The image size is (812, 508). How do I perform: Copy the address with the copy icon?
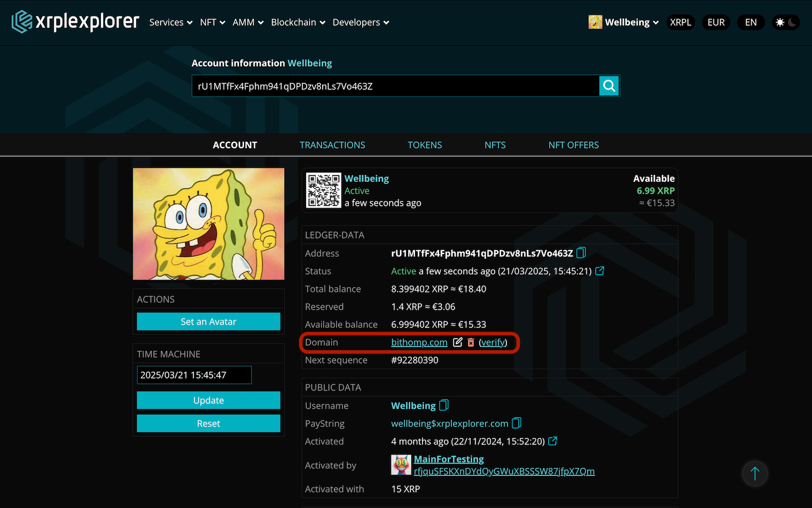click(x=581, y=253)
